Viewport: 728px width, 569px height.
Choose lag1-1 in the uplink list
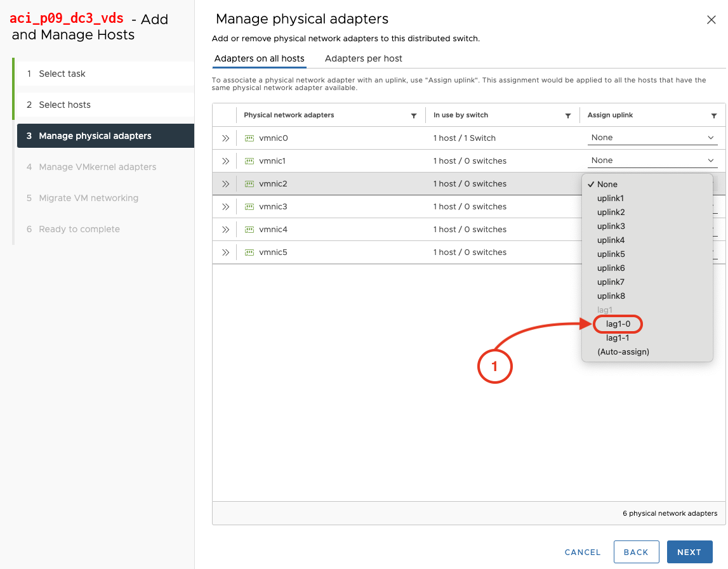[618, 338]
